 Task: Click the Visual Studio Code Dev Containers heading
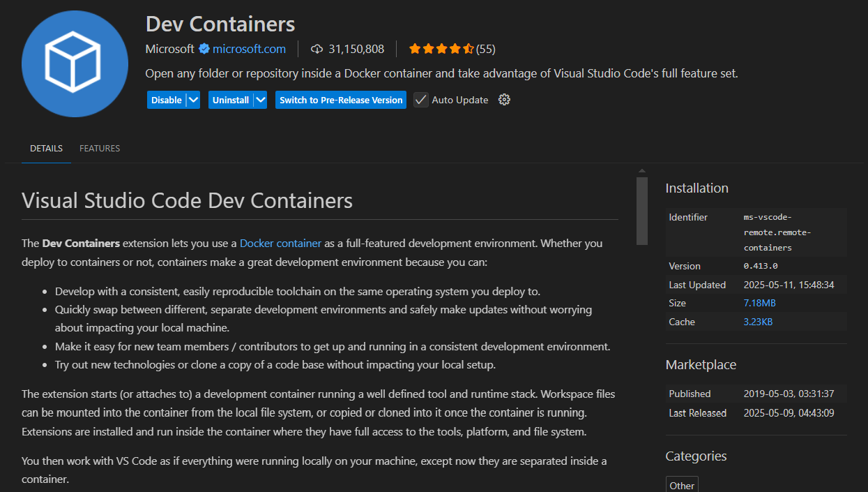(187, 200)
